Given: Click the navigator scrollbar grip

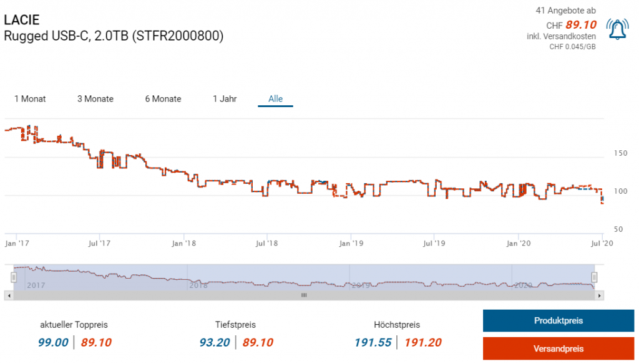Looking at the screenshot, I should point(304,295).
